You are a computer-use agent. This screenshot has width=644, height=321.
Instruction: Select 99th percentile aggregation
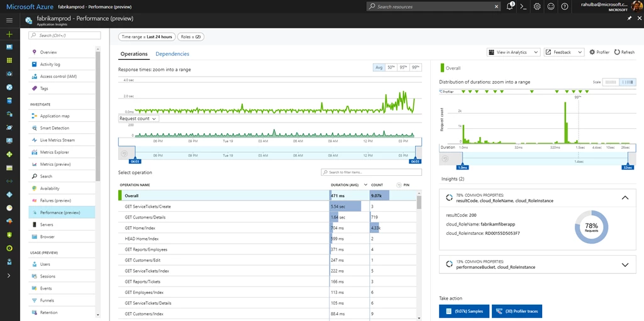click(x=415, y=67)
